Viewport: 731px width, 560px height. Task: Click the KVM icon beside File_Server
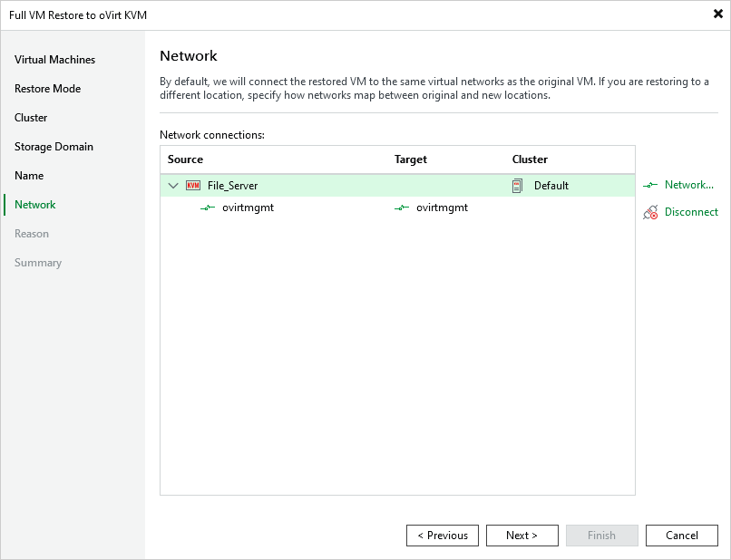click(193, 185)
